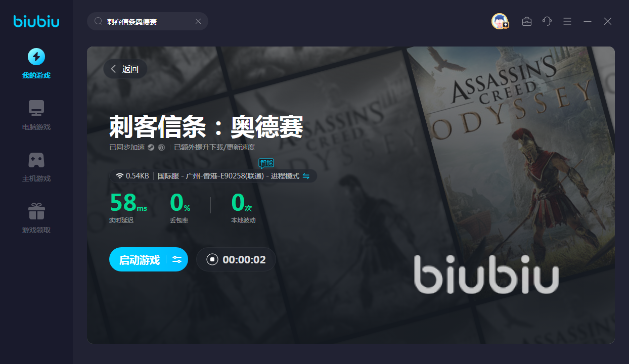Screen dimensions: 629x364
Task: Click the biubiu logo in sidebar
Action: [36, 21]
